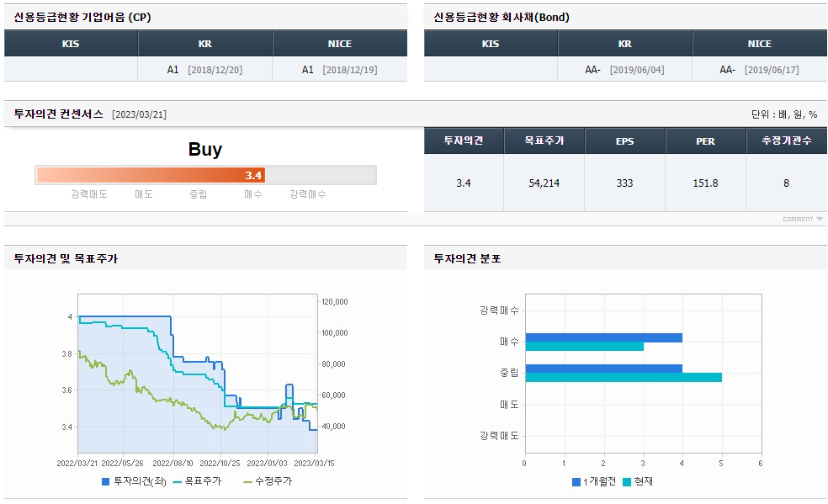This screenshot has height=504, width=828.
Task: Click the 투자의견 column header
Action: click(464, 141)
